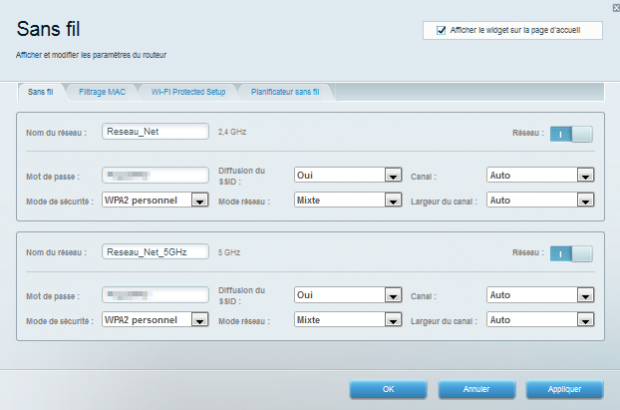Click the Reseau_Net network name field
The height and width of the screenshot is (410, 620).
click(154, 131)
